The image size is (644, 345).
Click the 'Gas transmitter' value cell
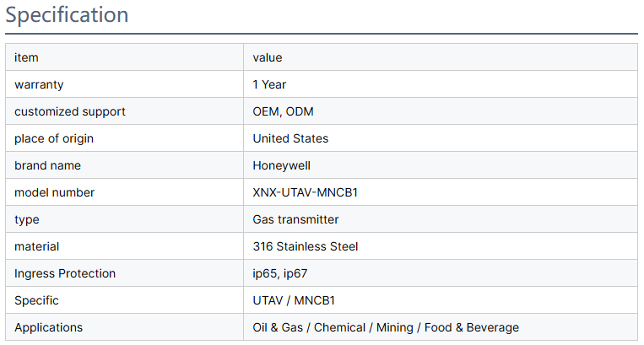pos(295,219)
